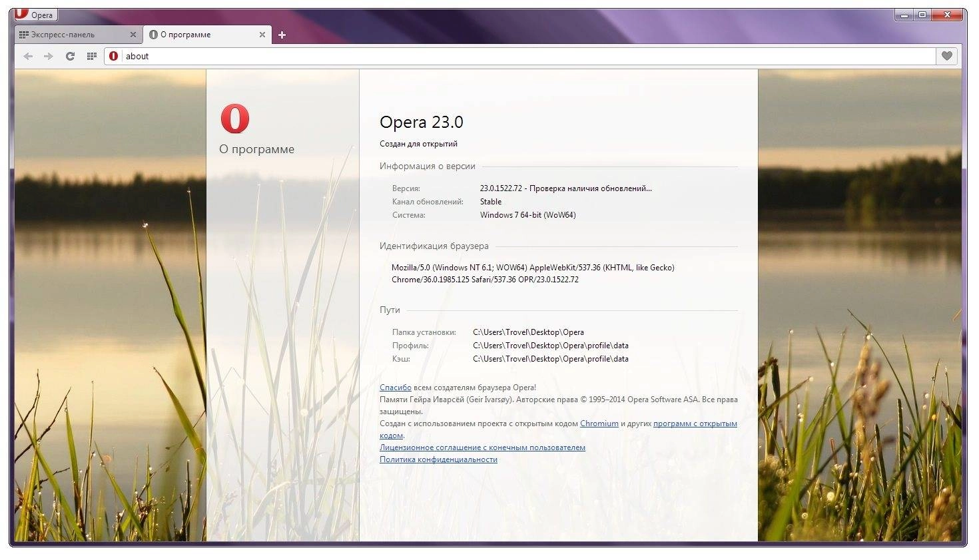
Task: Minimize the Opera window
Action: [904, 15]
